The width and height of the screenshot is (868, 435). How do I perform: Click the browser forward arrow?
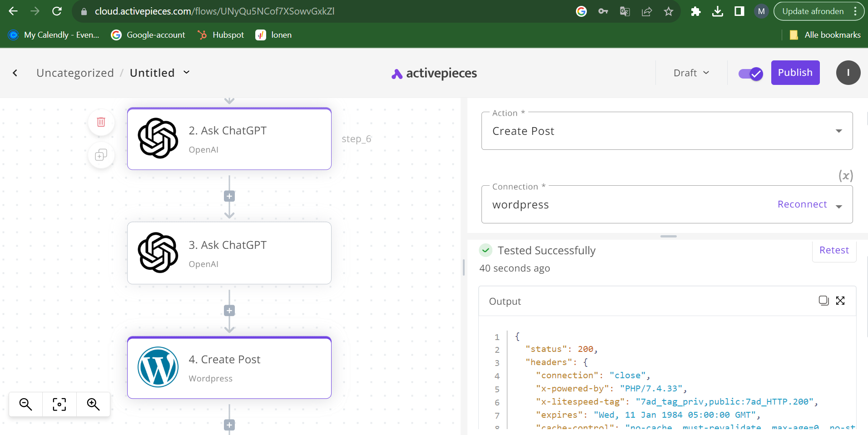pyautogui.click(x=35, y=11)
